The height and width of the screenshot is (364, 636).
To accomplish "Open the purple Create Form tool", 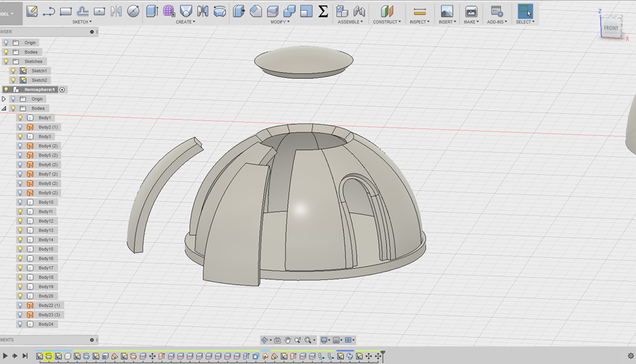I will coord(169,11).
